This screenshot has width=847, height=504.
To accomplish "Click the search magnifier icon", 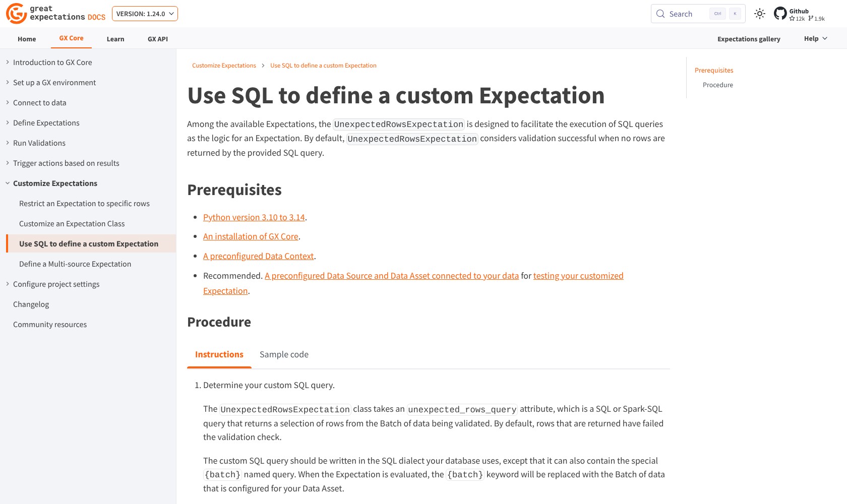I will point(660,14).
